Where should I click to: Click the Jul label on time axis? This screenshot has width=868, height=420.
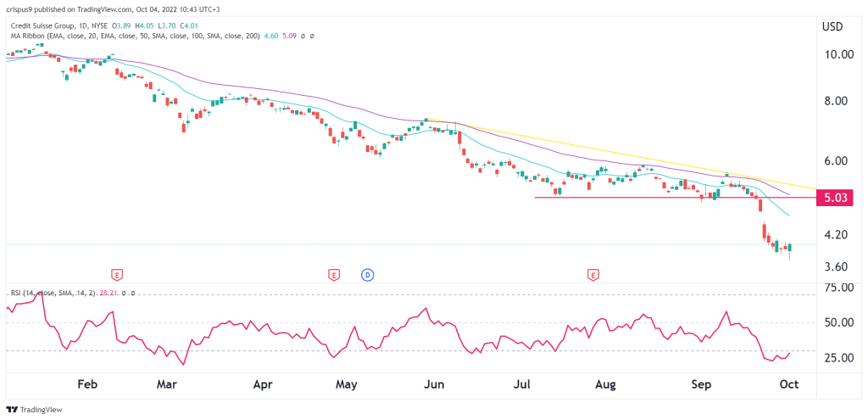[523, 384]
